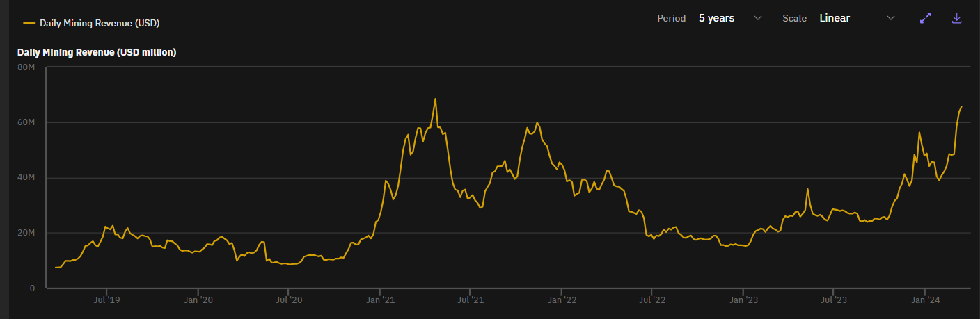
Task: Toggle Daily Mining Revenue (USD) legend series
Action: tap(91, 23)
